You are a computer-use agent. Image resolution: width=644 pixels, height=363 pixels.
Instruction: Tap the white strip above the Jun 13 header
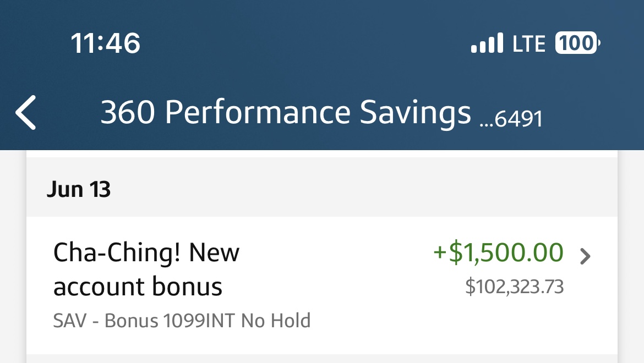click(x=322, y=154)
